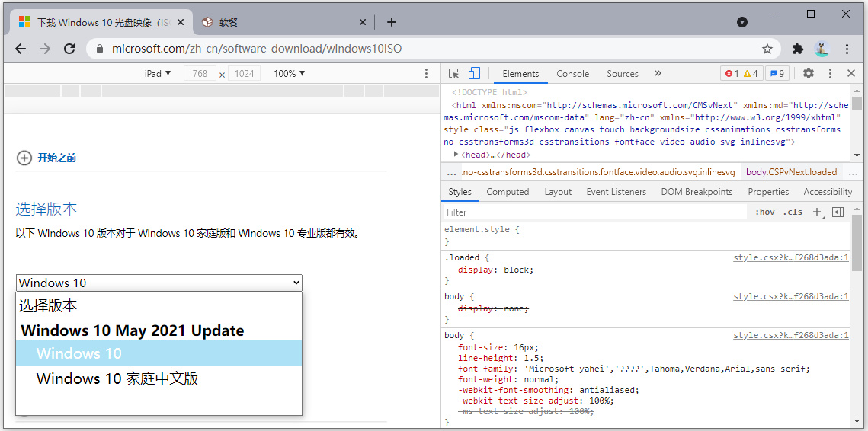Switch to the Sources panel
This screenshot has width=868, height=431.
(x=622, y=74)
